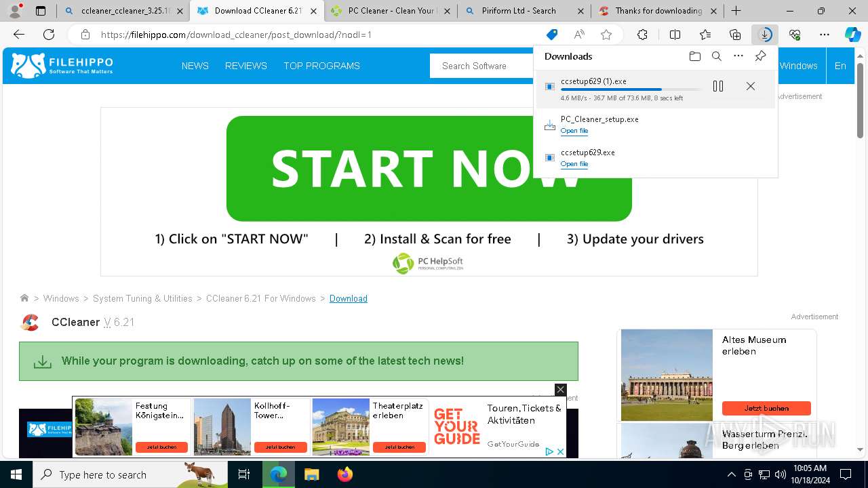This screenshot has height=488, width=868.
Task: Open Collections icon
Action: pyautogui.click(x=735, y=35)
